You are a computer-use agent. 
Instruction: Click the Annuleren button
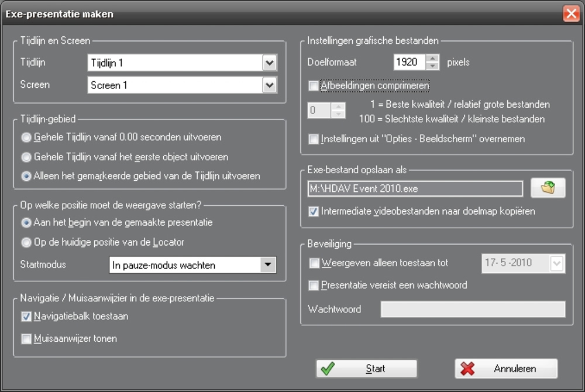coord(506,369)
